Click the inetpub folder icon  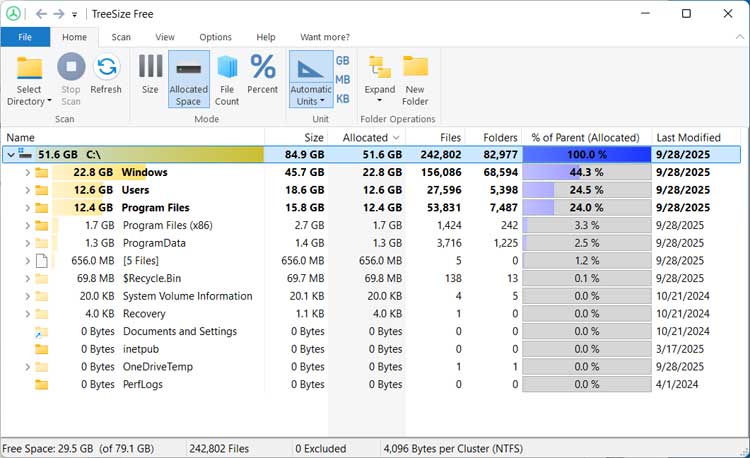[x=42, y=349]
